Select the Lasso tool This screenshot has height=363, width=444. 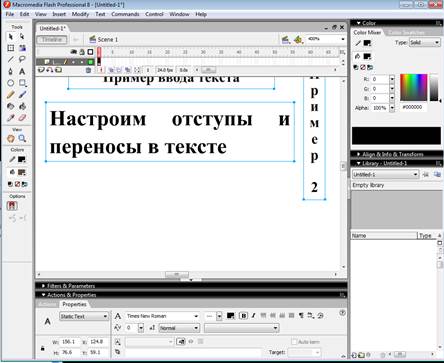(22, 60)
